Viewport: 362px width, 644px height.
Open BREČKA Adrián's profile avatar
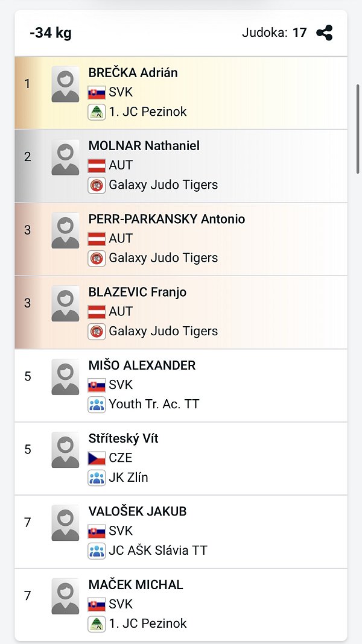[x=65, y=84]
